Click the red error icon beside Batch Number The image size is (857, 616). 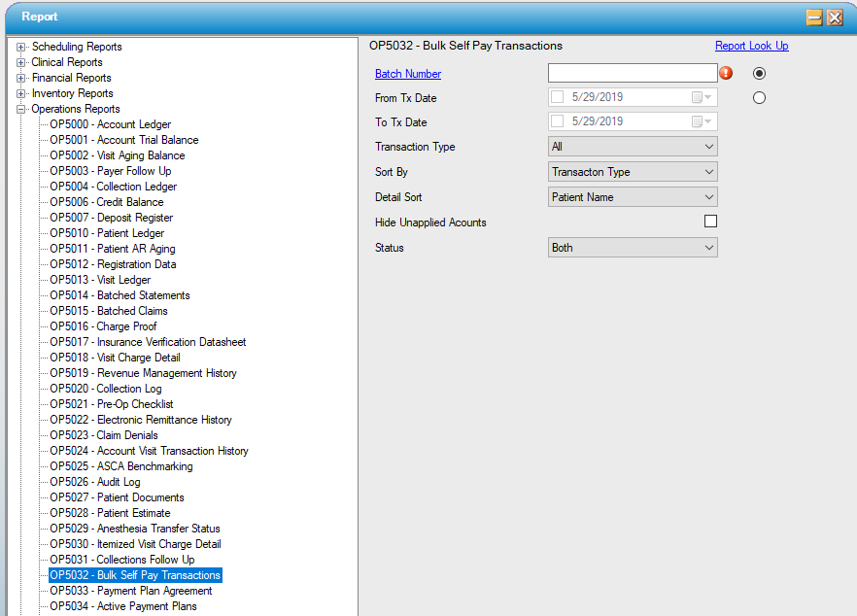725,73
